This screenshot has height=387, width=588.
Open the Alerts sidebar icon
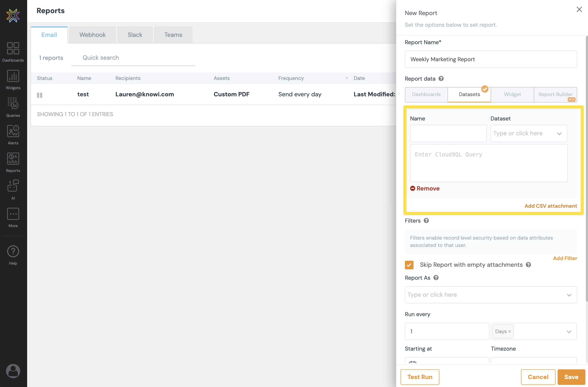(x=13, y=134)
